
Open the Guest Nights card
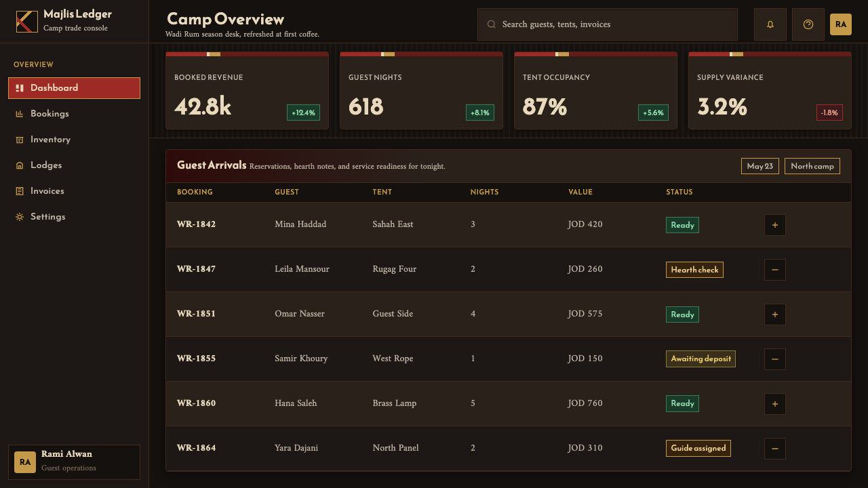coord(421,90)
